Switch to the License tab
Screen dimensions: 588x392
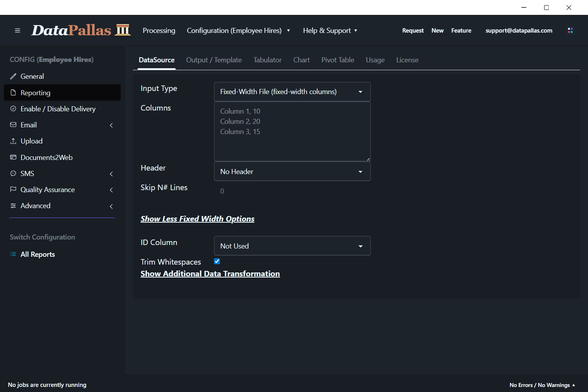coord(407,60)
